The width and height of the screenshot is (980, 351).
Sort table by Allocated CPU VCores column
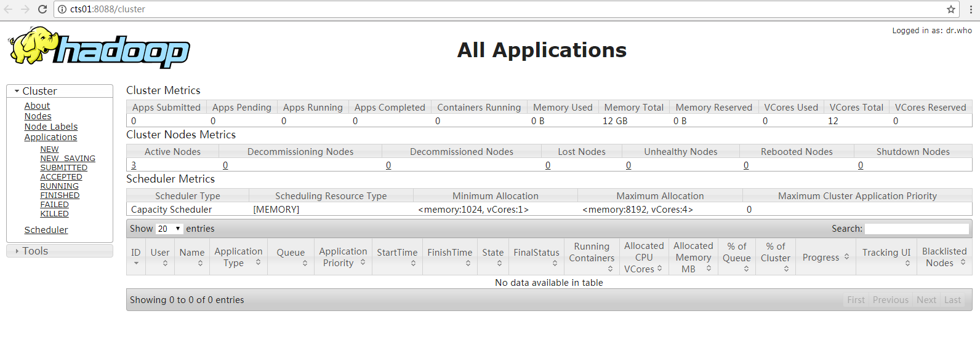[644, 257]
